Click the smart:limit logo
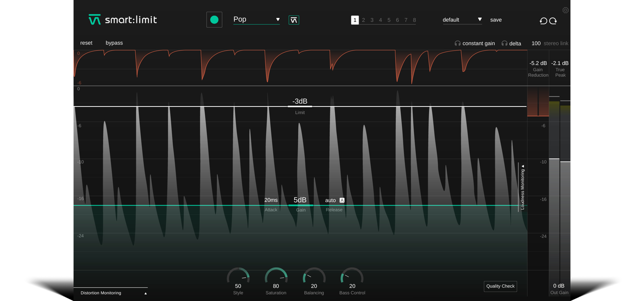The height and width of the screenshot is (301, 644). click(x=123, y=20)
